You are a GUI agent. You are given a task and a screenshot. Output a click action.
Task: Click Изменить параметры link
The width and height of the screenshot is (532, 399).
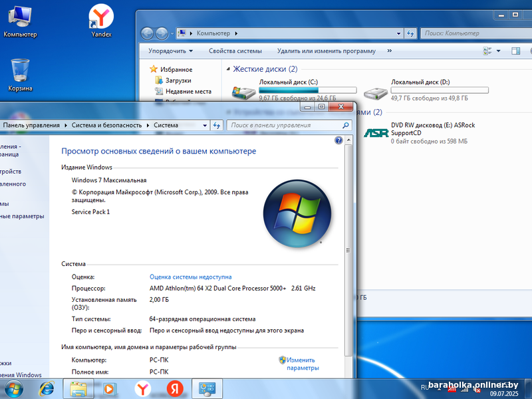[303, 364]
